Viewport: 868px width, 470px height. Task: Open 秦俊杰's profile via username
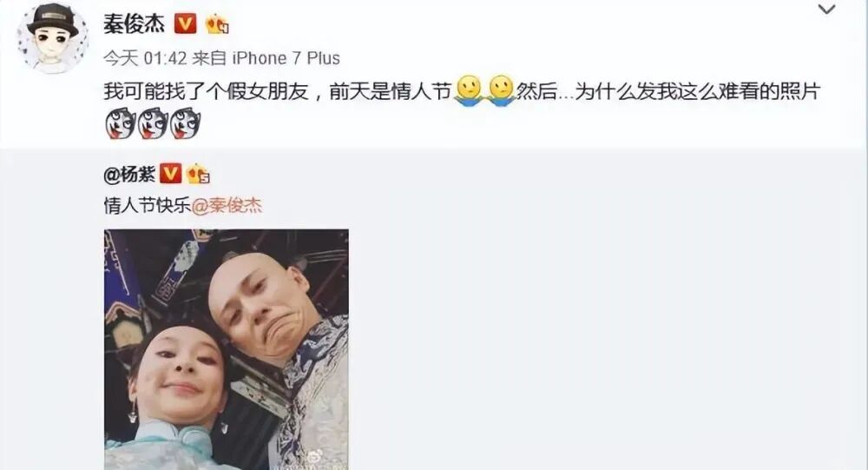tap(134, 23)
